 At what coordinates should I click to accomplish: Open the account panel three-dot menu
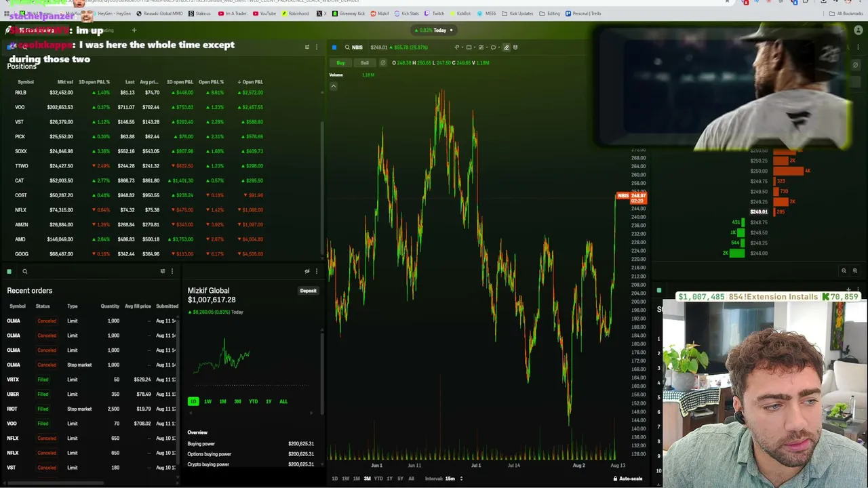coord(316,272)
